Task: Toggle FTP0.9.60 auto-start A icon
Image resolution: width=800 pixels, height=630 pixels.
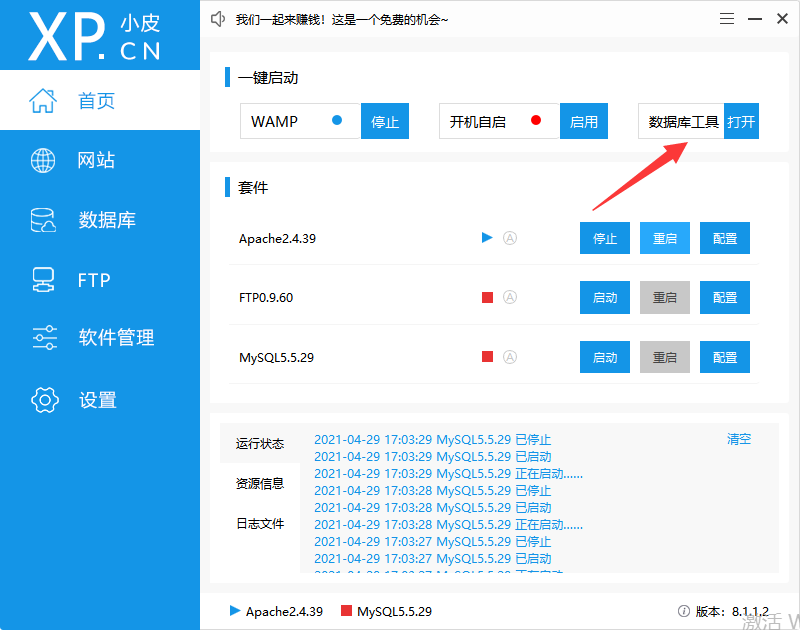Action: tap(510, 297)
